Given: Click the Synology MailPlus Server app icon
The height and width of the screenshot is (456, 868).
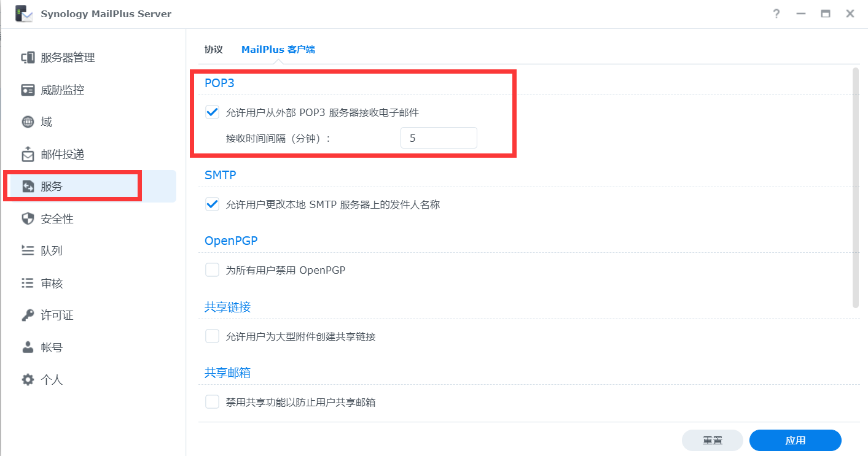Looking at the screenshot, I should tap(24, 14).
